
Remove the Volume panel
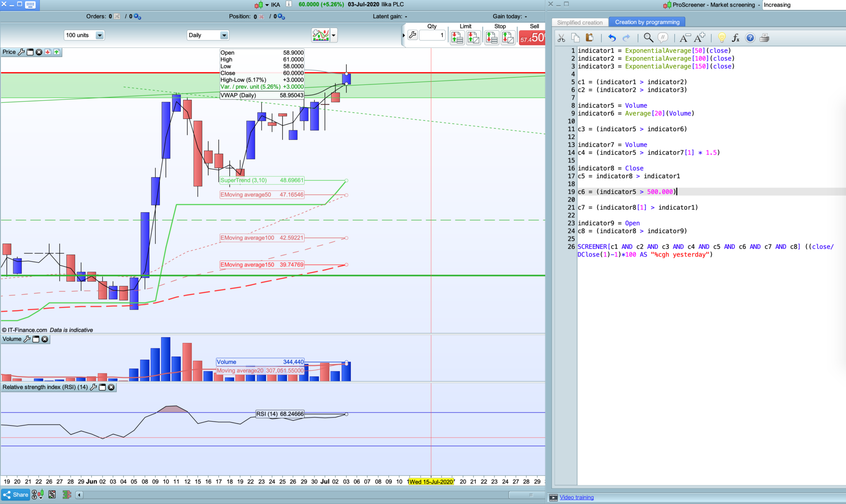click(45, 339)
